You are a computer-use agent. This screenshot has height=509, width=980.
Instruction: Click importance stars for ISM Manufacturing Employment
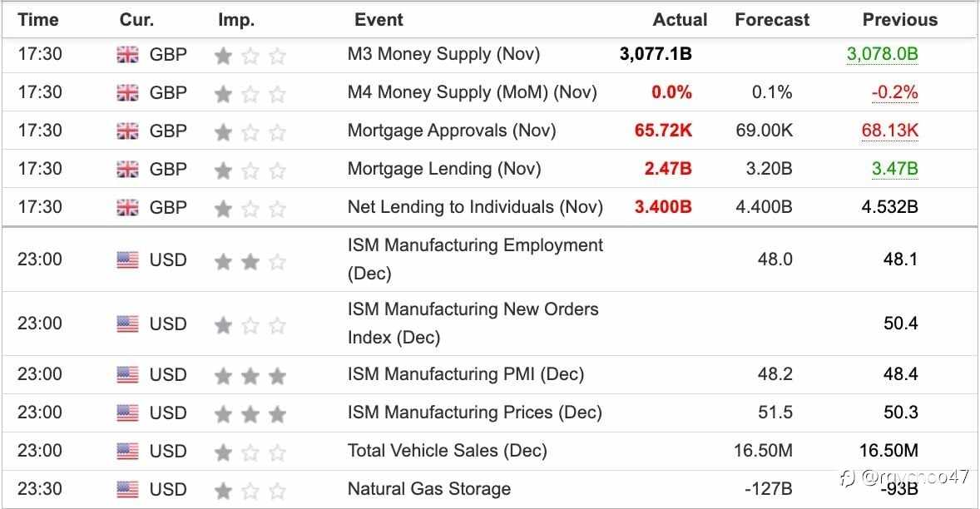(x=250, y=261)
